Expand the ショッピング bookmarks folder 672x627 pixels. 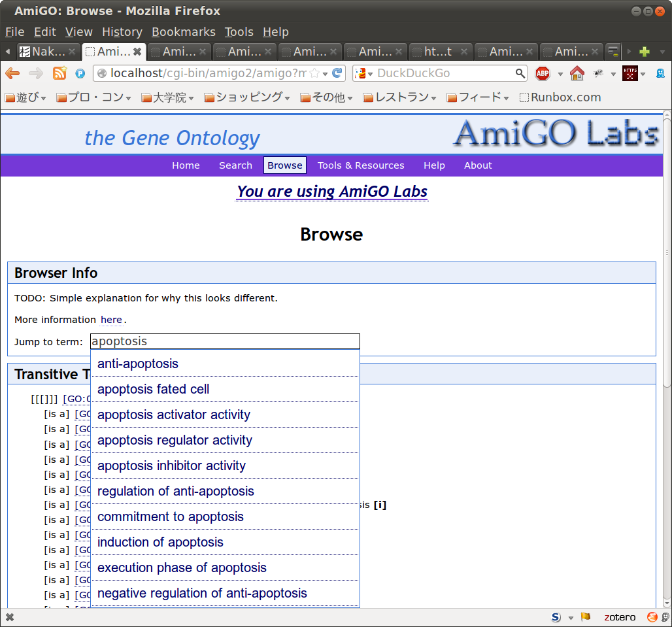click(x=247, y=97)
